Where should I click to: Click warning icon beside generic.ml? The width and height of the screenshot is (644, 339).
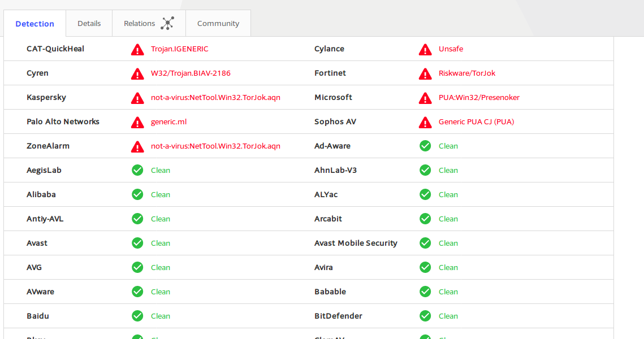137,122
